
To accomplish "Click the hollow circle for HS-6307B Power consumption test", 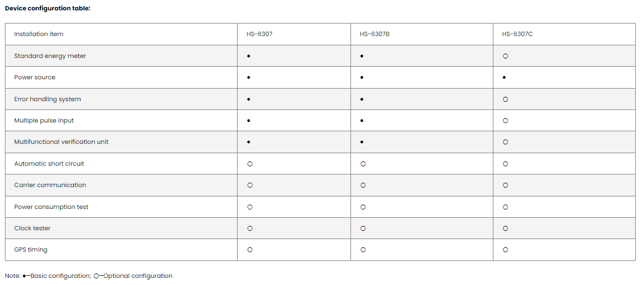I will [x=363, y=207].
